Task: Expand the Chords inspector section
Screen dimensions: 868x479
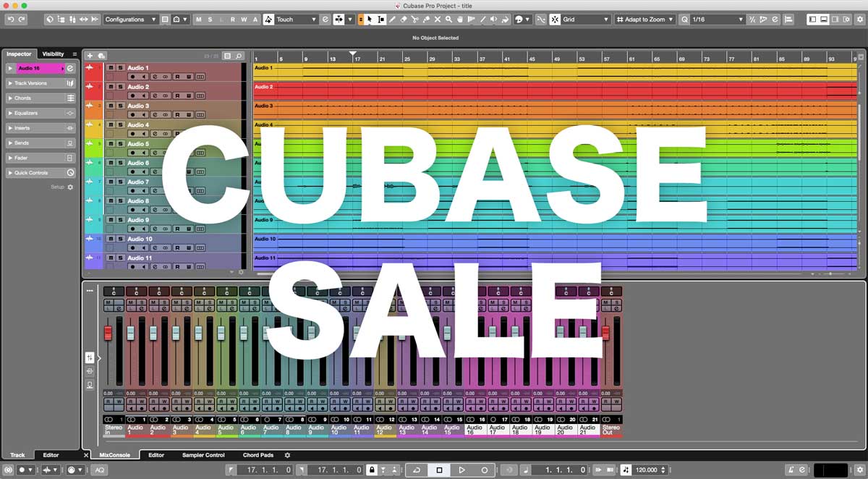Action: 41,98
